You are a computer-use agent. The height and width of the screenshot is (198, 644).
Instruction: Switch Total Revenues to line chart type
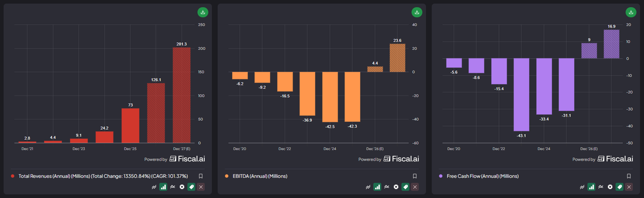pos(153,187)
